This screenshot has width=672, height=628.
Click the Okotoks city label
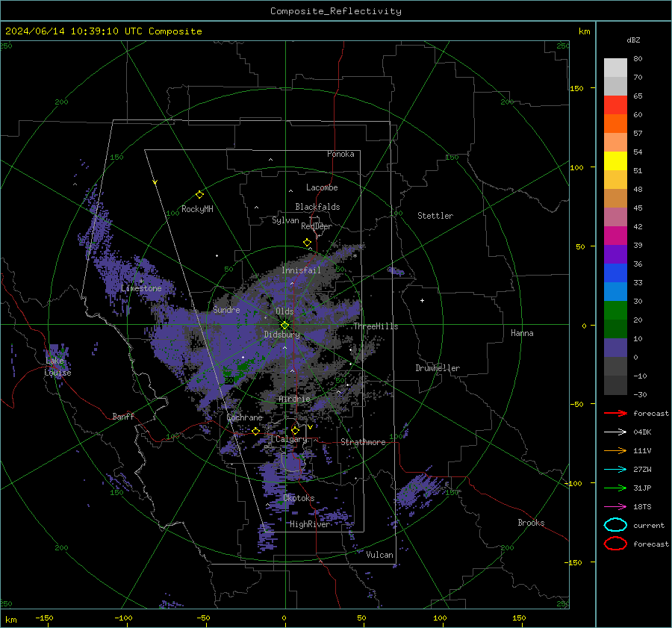coord(299,498)
